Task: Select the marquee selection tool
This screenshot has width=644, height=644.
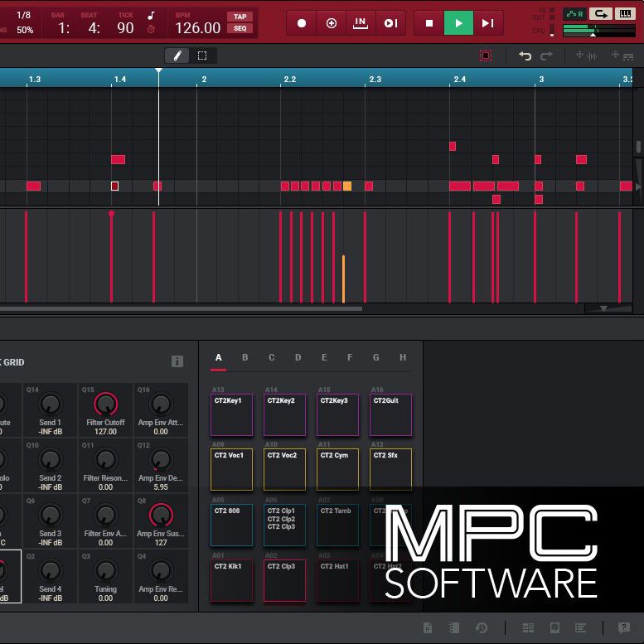Action: (x=202, y=56)
